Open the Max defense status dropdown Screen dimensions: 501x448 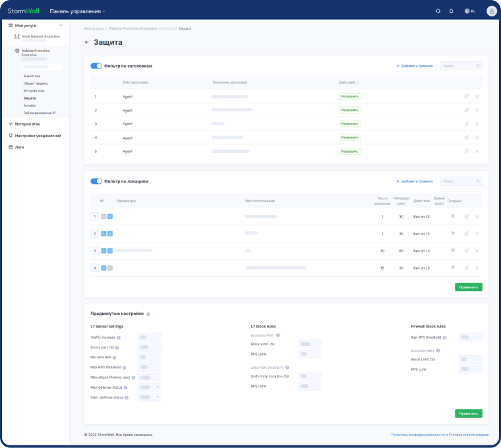click(150, 387)
